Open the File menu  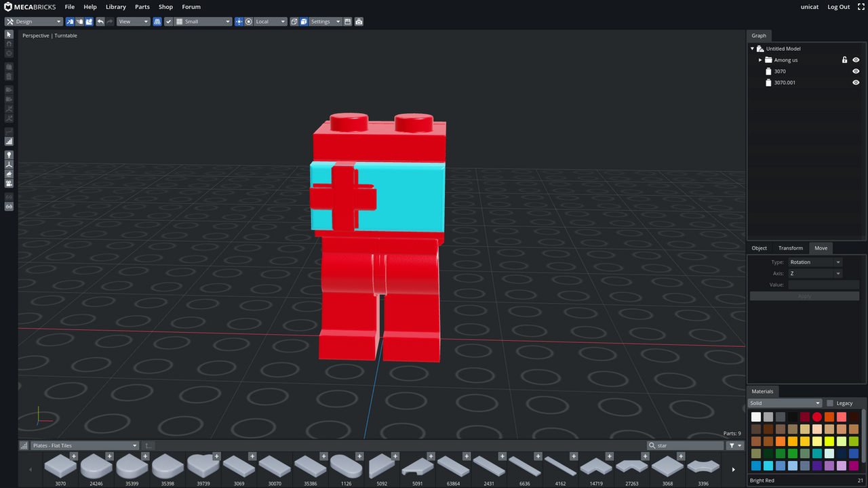pos(70,7)
